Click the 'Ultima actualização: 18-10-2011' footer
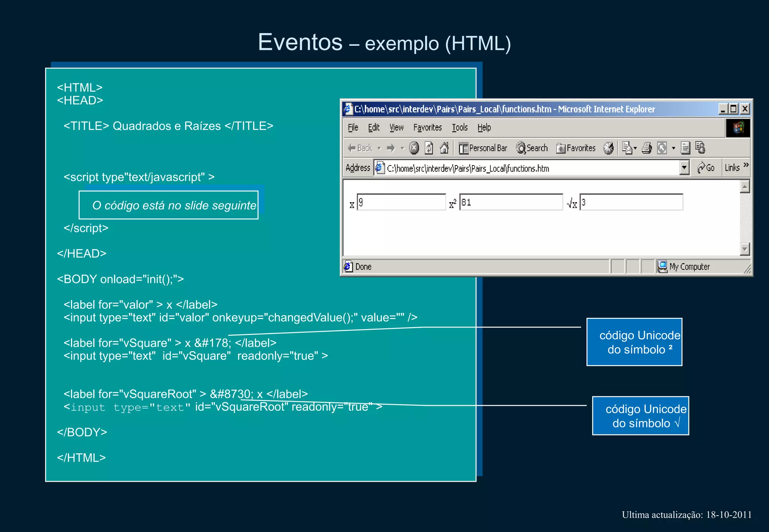This screenshot has width=769, height=532. [x=687, y=515]
